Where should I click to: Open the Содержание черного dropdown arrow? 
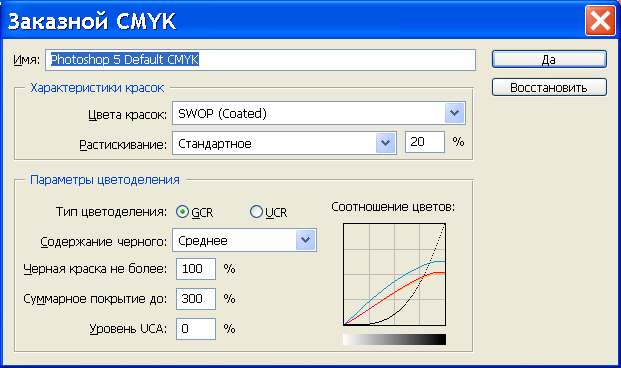305,240
